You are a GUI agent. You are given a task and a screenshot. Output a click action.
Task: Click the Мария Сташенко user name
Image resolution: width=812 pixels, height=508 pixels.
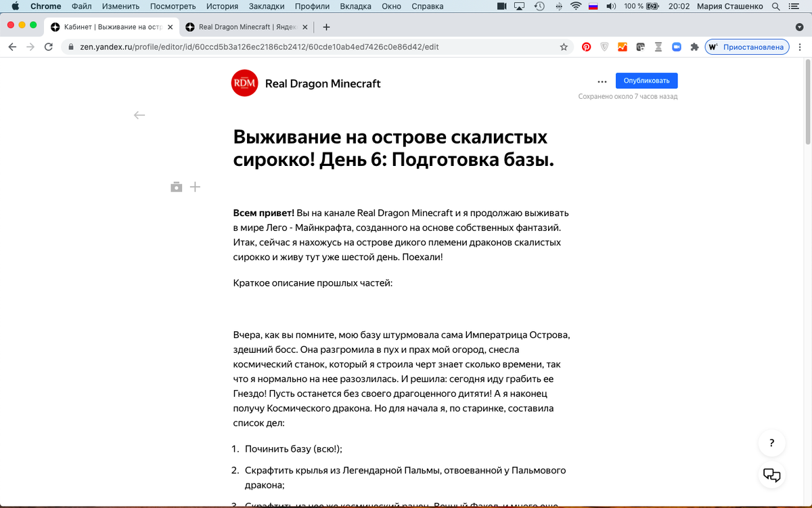(729, 6)
